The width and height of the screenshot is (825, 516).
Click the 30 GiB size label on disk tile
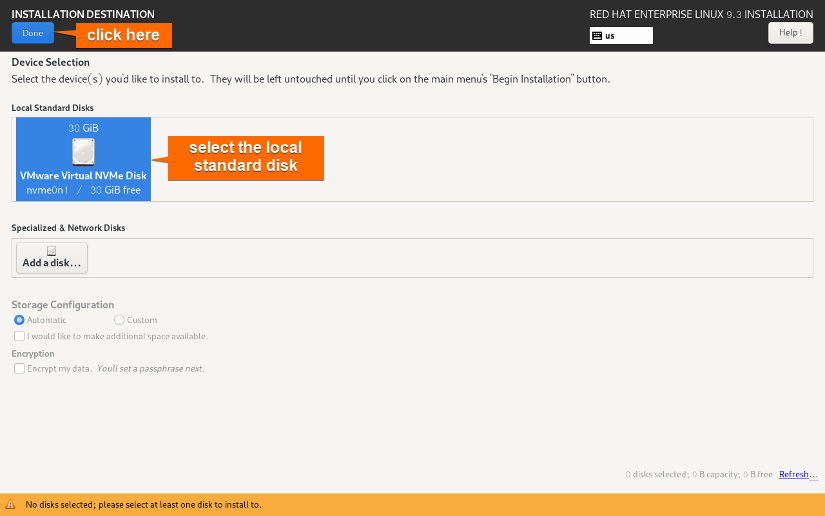coord(83,128)
